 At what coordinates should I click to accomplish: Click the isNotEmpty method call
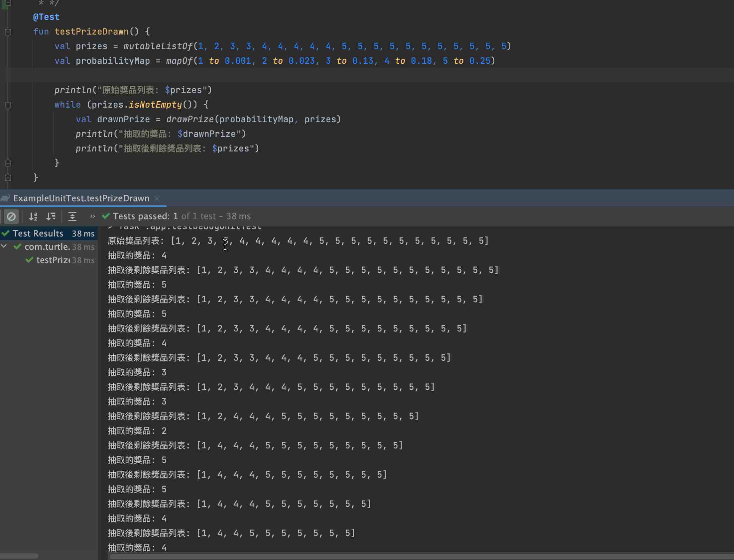click(156, 105)
